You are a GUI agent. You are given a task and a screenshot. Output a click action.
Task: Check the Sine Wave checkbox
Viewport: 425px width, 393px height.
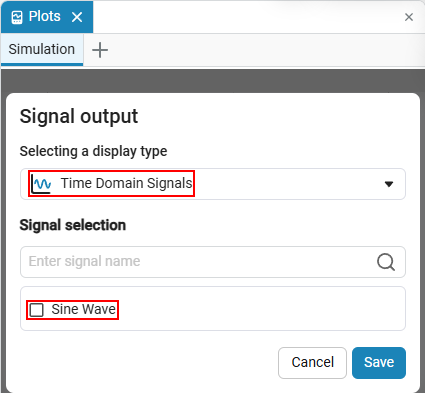[36, 310]
